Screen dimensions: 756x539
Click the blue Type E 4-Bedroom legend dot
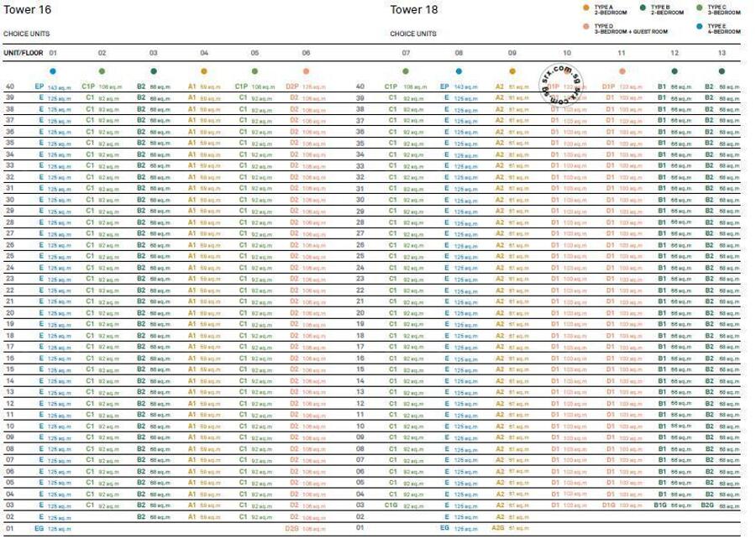pyautogui.click(x=699, y=28)
